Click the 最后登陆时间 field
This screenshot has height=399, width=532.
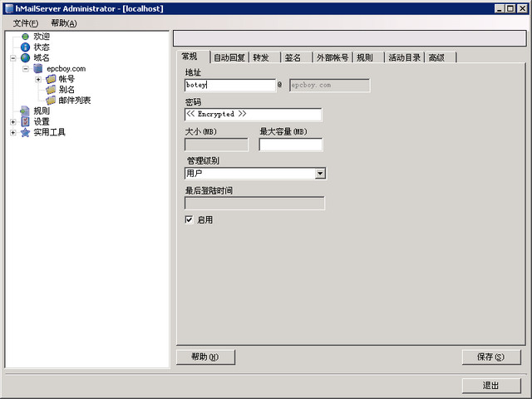click(x=254, y=203)
